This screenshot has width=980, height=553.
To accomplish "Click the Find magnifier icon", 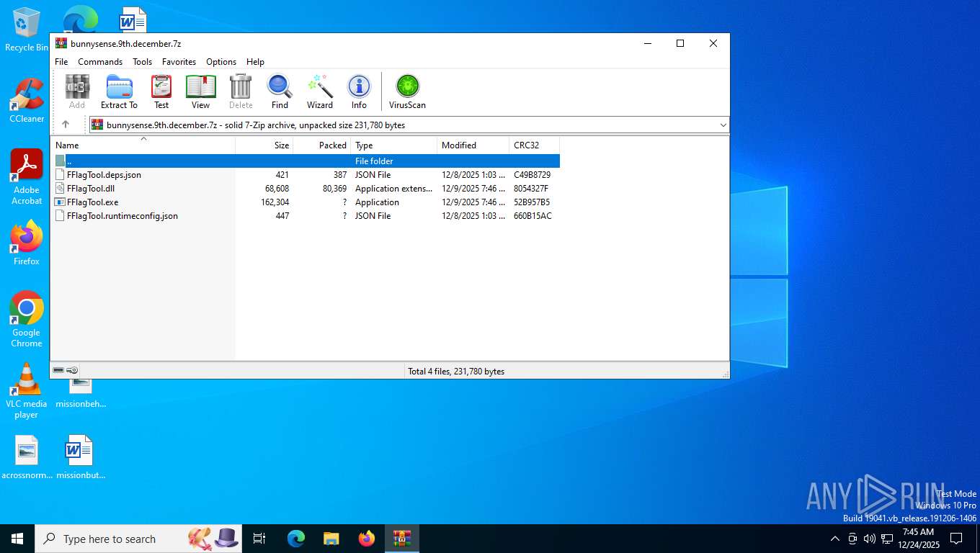I will click(280, 91).
